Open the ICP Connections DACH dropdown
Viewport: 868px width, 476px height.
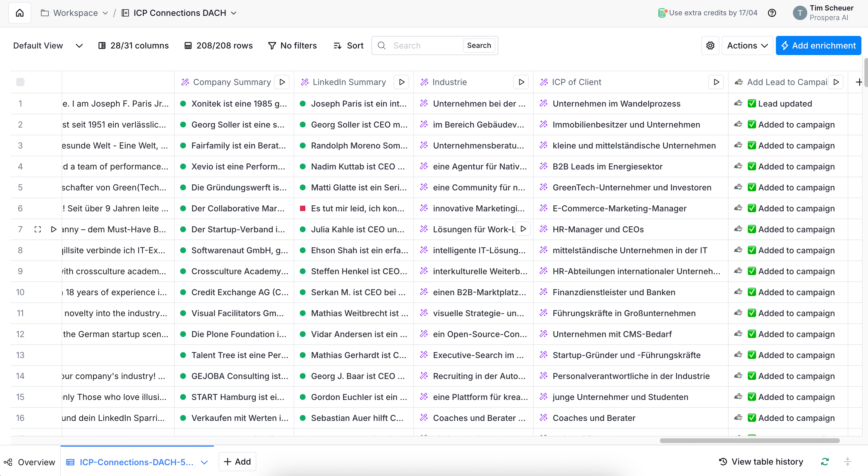(179, 13)
